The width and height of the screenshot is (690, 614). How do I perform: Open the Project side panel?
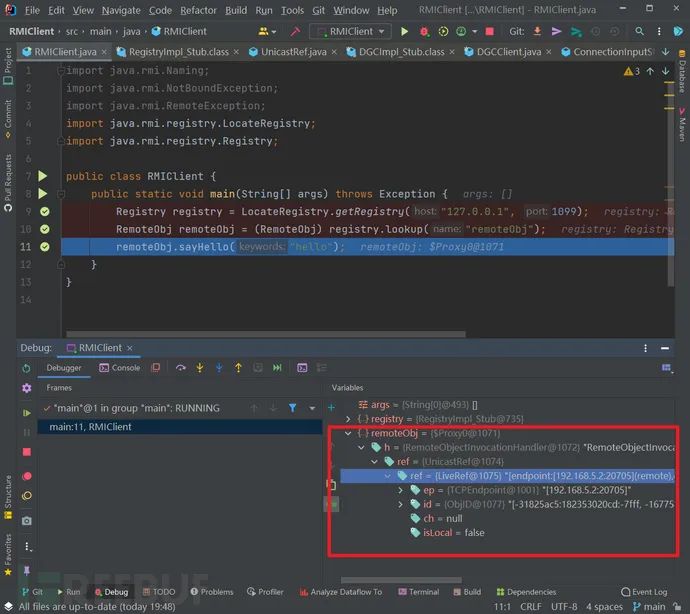coord(8,66)
